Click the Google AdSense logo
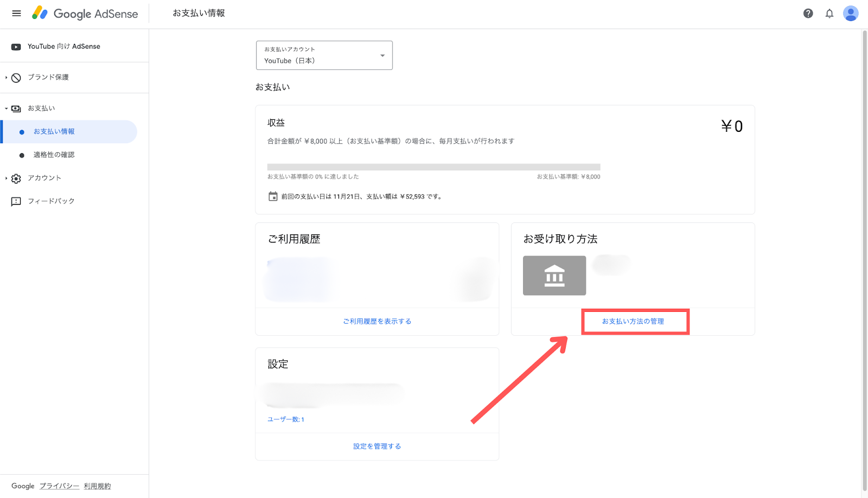 pos(85,14)
